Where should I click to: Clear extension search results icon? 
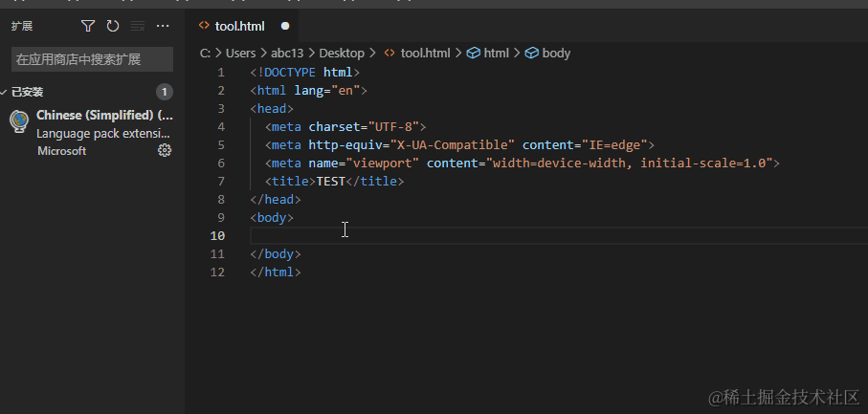click(138, 26)
